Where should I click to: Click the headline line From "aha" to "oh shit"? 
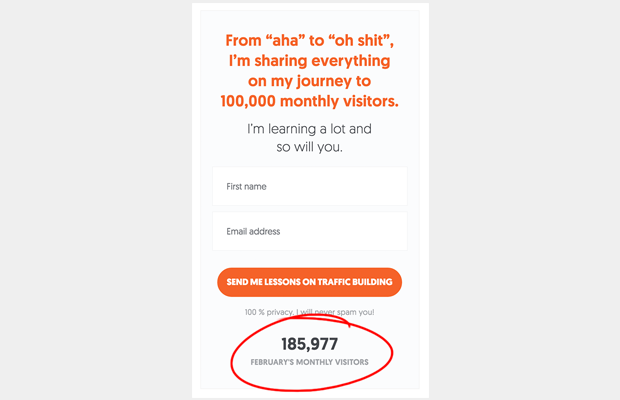(310, 41)
